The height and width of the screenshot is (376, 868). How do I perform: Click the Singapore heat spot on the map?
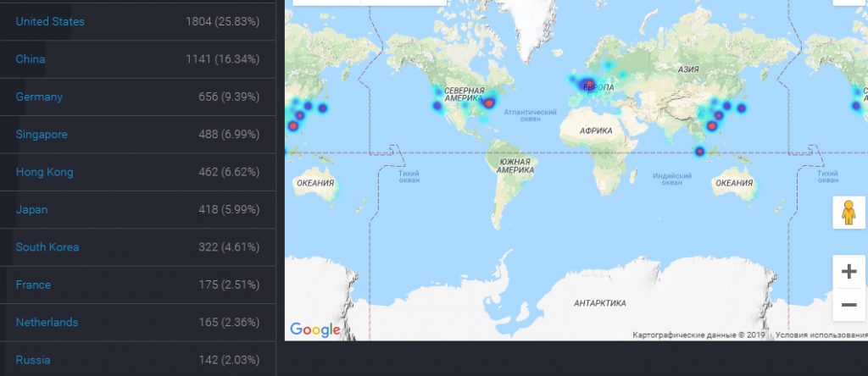point(699,152)
